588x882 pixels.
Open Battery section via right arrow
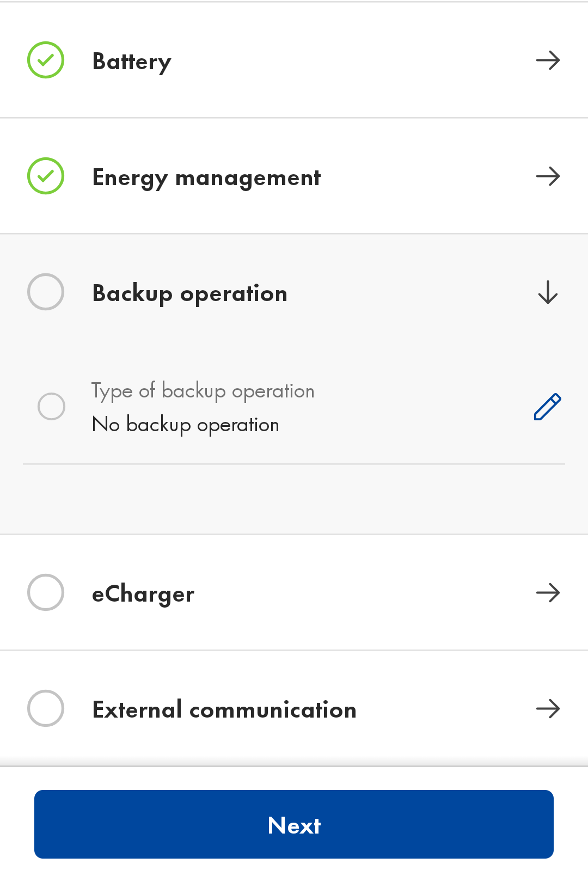click(548, 60)
